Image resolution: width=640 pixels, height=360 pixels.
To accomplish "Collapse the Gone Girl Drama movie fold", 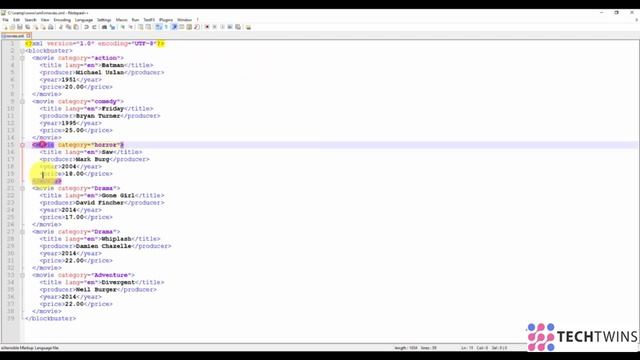I will [x=22, y=189].
